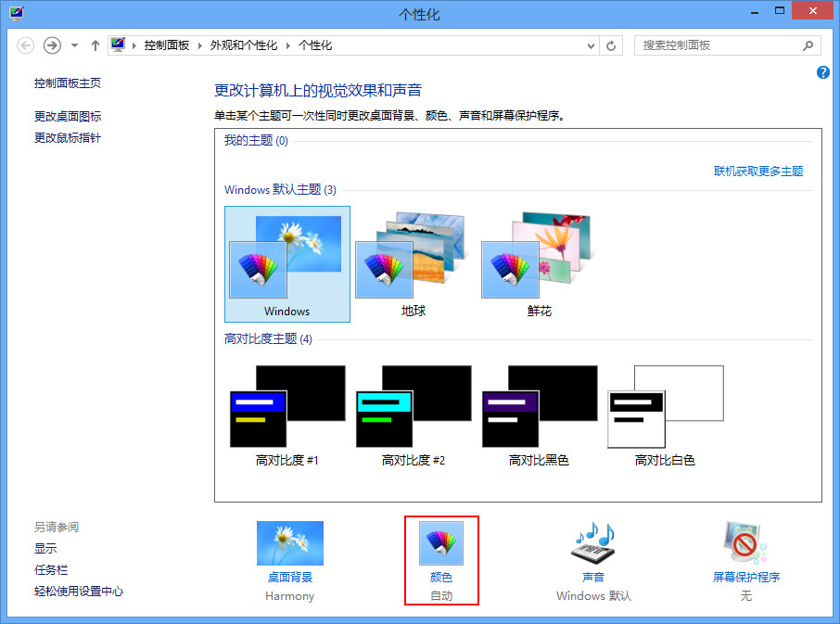Click the refresh button in address bar
840x624 pixels.
611,45
